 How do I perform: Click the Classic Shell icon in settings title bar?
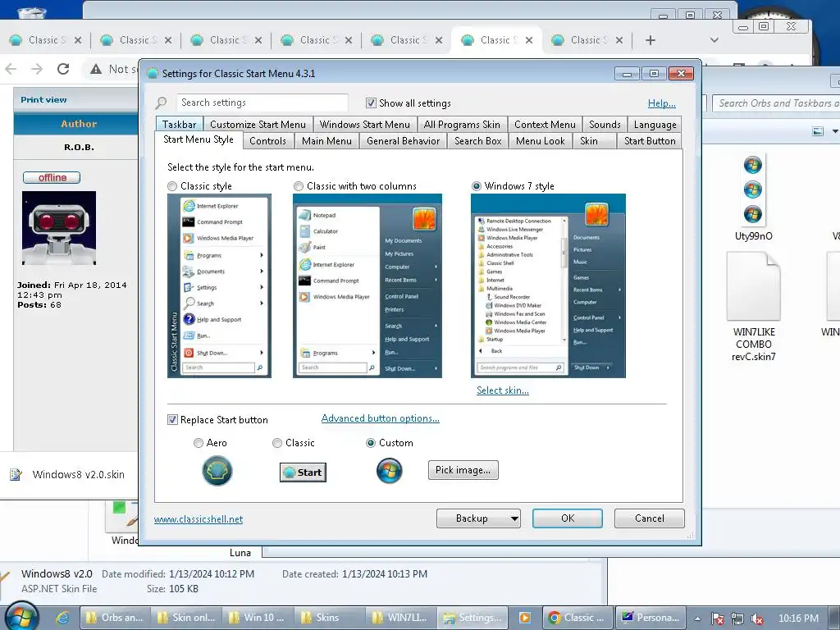(152, 73)
